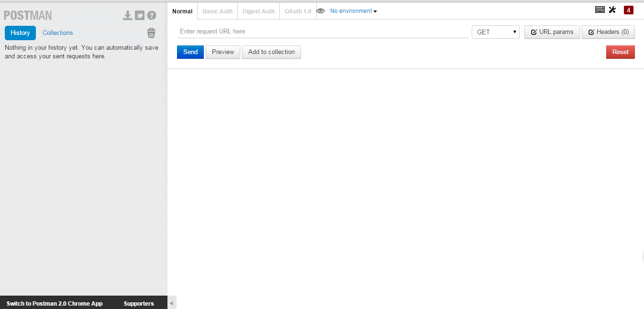Click the blue Send button
The width and height of the screenshot is (644, 309).
pyautogui.click(x=190, y=52)
